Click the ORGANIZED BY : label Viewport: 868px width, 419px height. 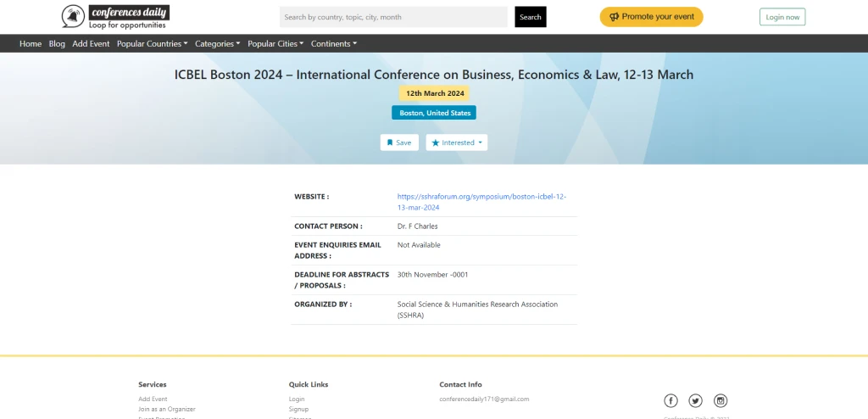point(323,304)
